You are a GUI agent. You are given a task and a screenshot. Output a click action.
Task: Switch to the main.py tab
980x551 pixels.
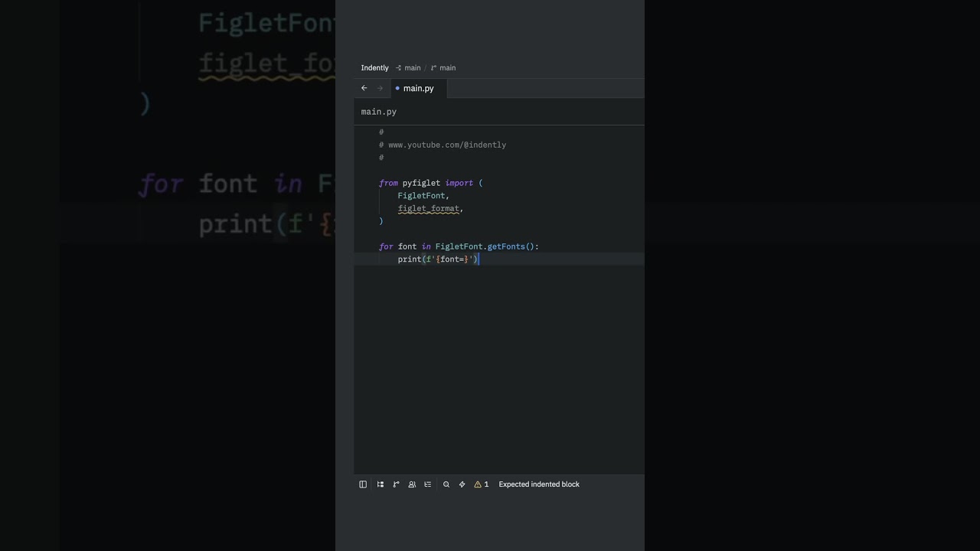point(419,88)
